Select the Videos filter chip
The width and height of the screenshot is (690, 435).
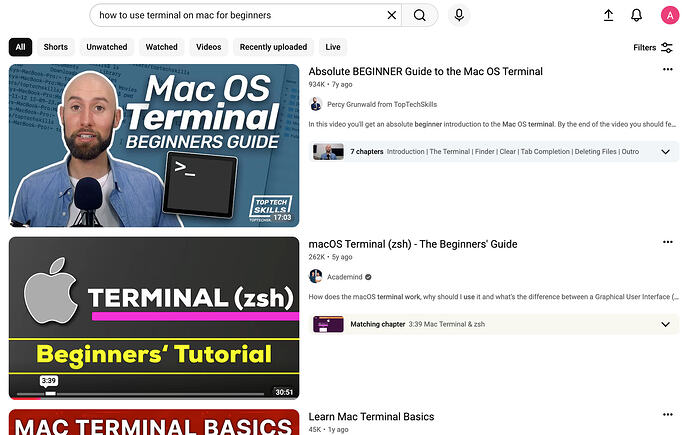tap(209, 47)
